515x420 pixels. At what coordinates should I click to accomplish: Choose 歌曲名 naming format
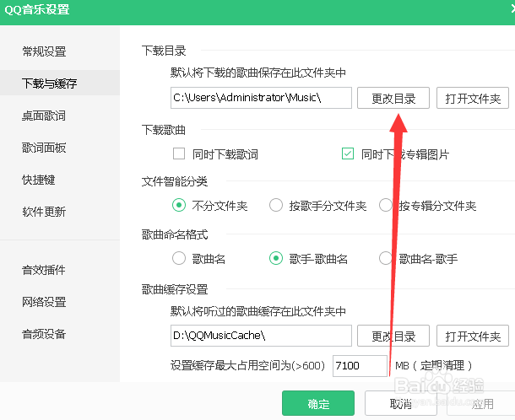coord(179,258)
